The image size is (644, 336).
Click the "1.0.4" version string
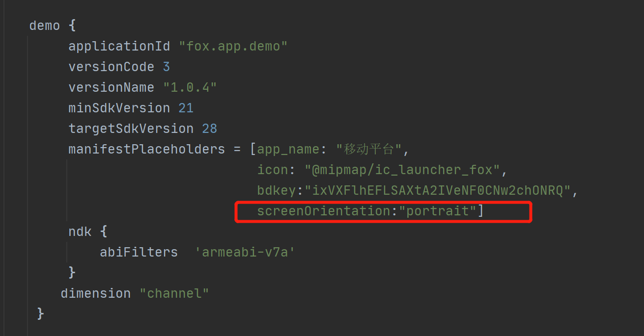coord(190,87)
